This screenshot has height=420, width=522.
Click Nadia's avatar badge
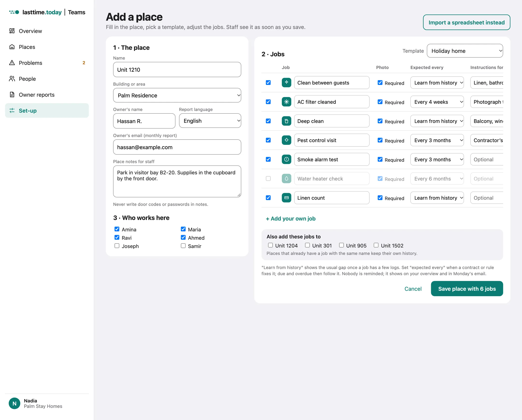pos(14,403)
